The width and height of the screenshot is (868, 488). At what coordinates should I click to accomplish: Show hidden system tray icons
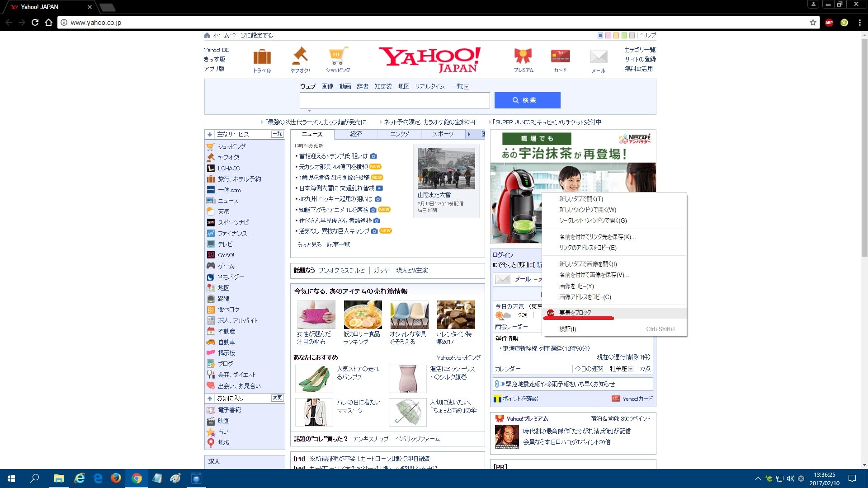(x=758, y=479)
